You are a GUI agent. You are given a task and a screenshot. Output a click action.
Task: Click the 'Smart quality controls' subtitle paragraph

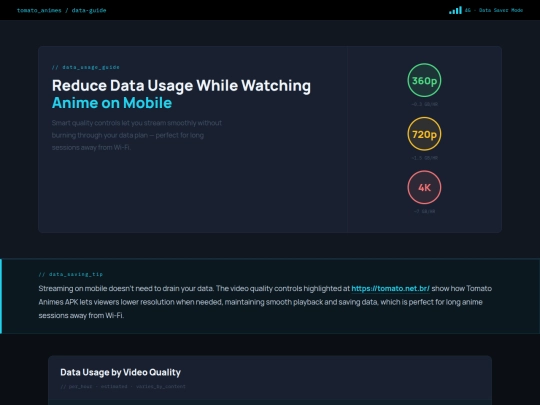click(x=137, y=135)
